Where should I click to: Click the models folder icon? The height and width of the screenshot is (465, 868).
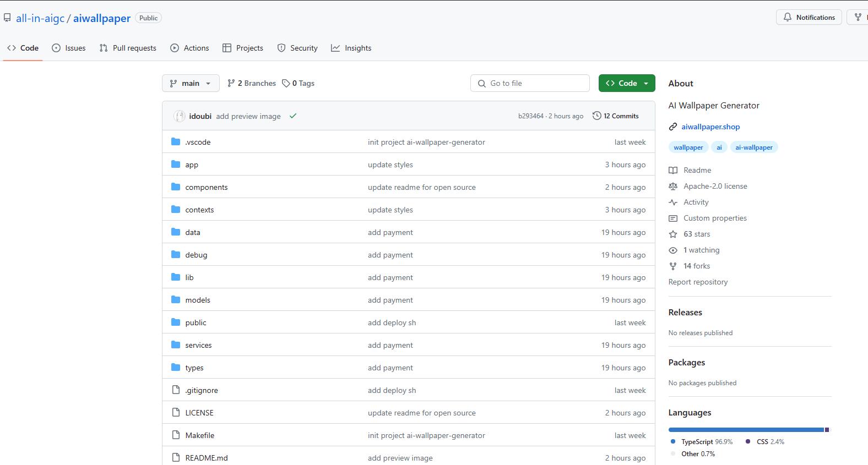tap(176, 300)
